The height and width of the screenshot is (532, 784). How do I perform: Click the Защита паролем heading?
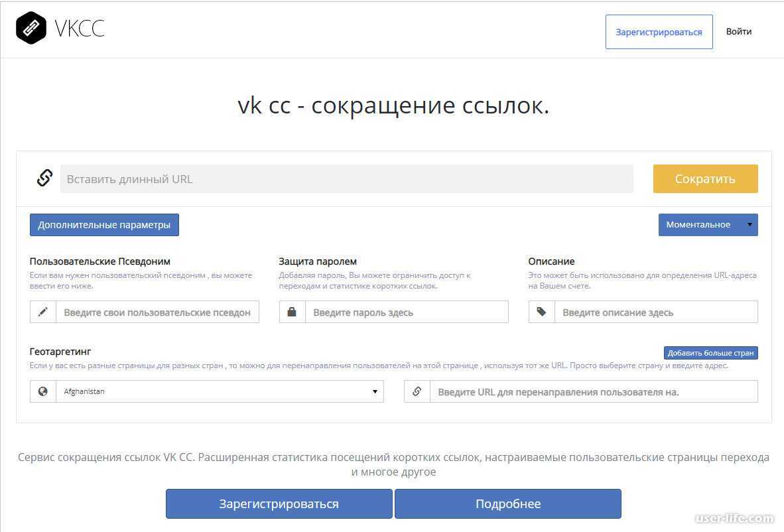point(318,261)
